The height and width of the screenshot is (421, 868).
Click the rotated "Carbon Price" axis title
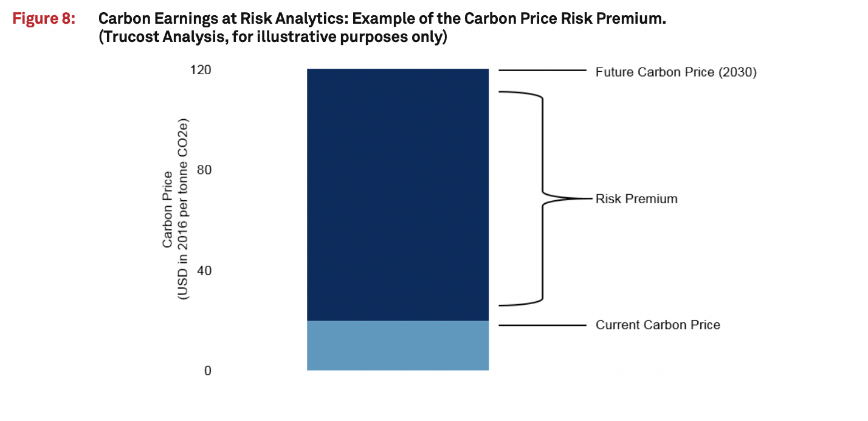coord(167,209)
